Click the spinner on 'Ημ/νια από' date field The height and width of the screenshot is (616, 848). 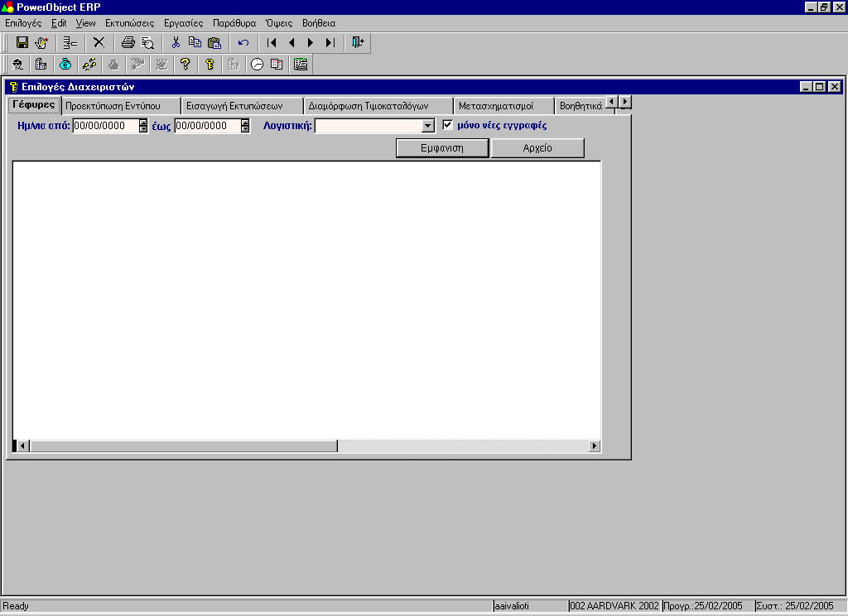pos(143,126)
